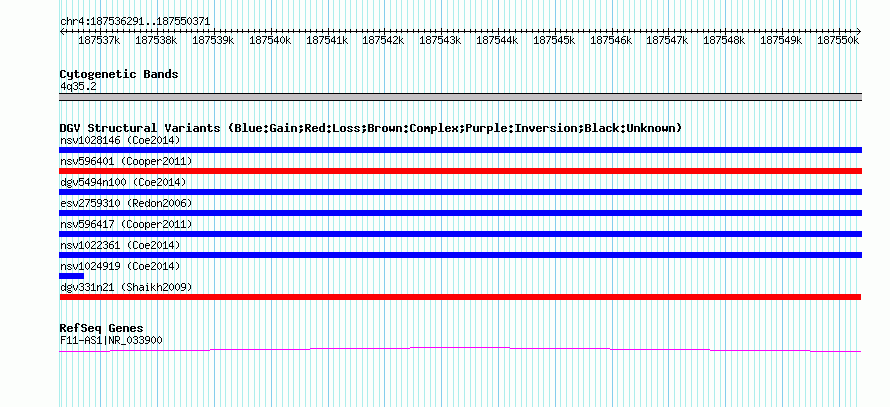
Task: Click the 4q35.2 band label
Action: [78, 86]
